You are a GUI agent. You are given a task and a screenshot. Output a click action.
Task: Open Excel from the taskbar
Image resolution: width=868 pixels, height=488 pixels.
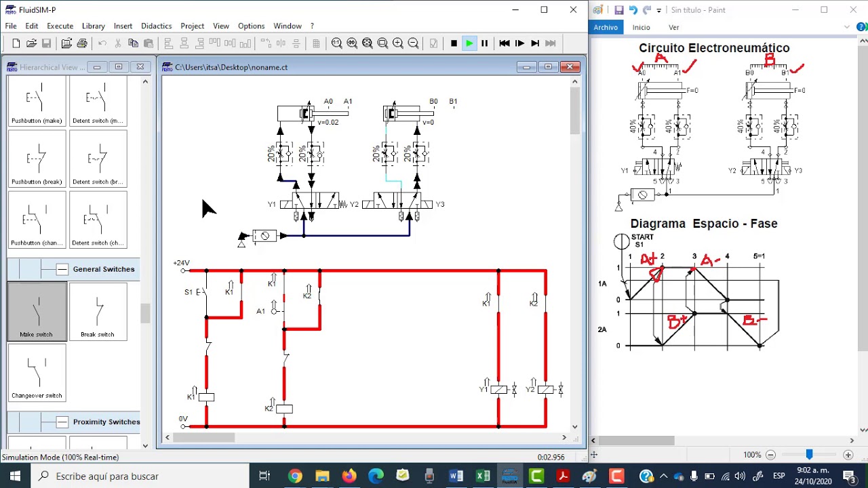[483, 476]
